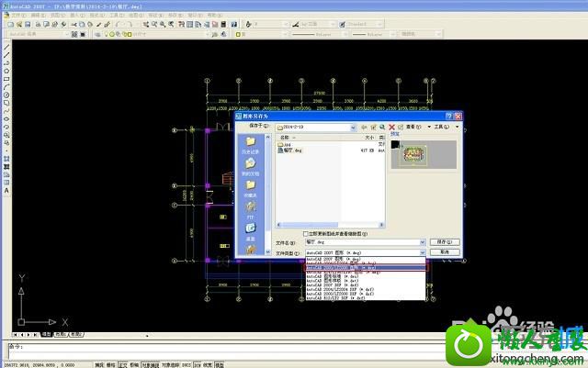588x368 pixels.
Task: Click the Pan realtime hand icon
Action: point(145,25)
